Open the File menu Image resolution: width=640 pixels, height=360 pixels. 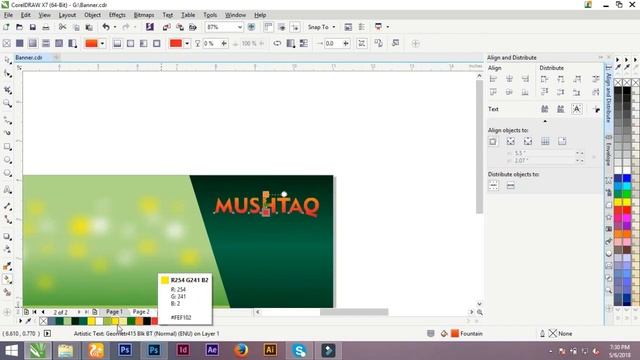pyautogui.click(x=8, y=15)
